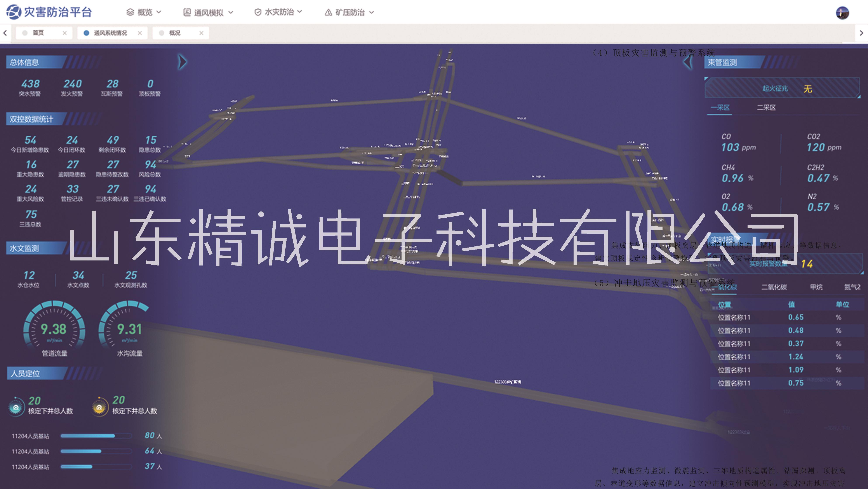The image size is (868, 489).
Task: Click the right tab-scroll arrow
Action: tap(861, 33)
